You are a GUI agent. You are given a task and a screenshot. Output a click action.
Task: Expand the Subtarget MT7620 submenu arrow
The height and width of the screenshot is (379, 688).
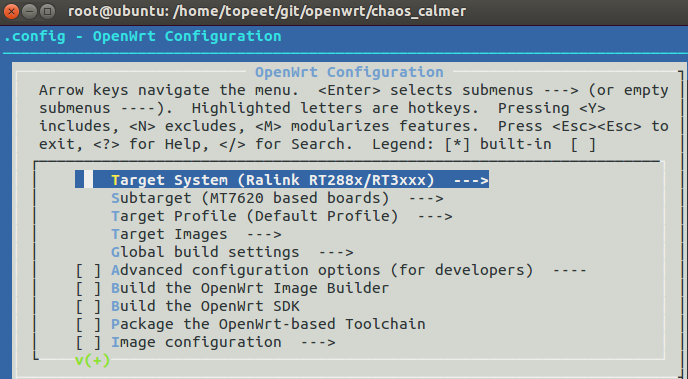426,198
